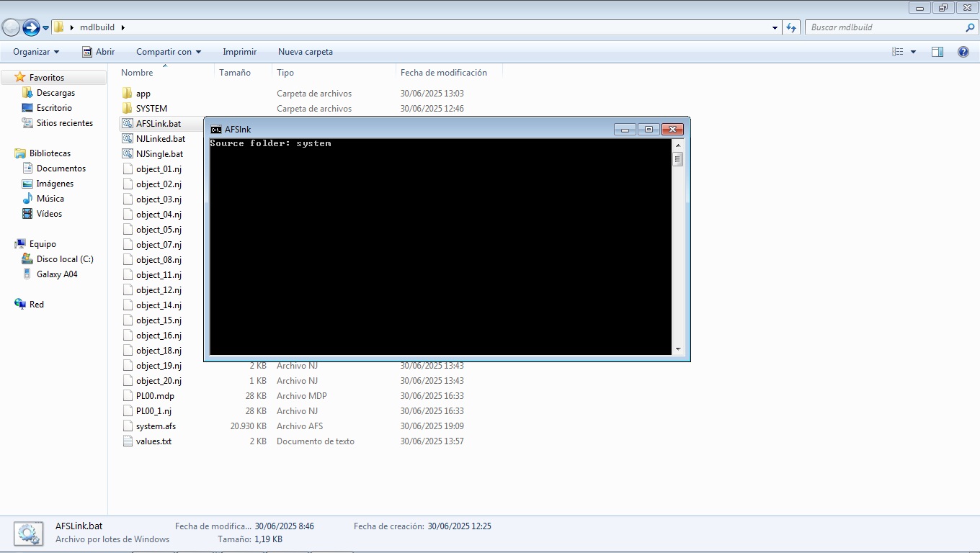
Task: Select the object_16.nj file
Action: [159, 336]
